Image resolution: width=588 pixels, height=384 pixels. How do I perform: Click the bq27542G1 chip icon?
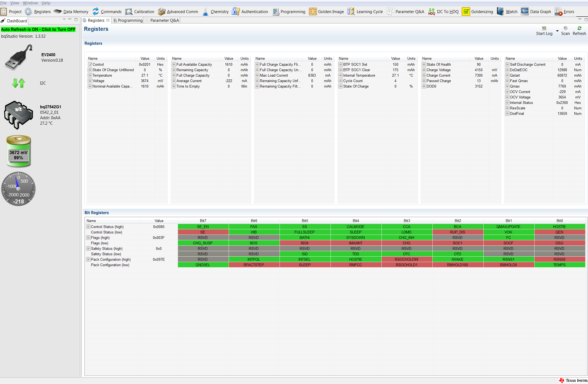pyautogui.click(x=19, y=115)
